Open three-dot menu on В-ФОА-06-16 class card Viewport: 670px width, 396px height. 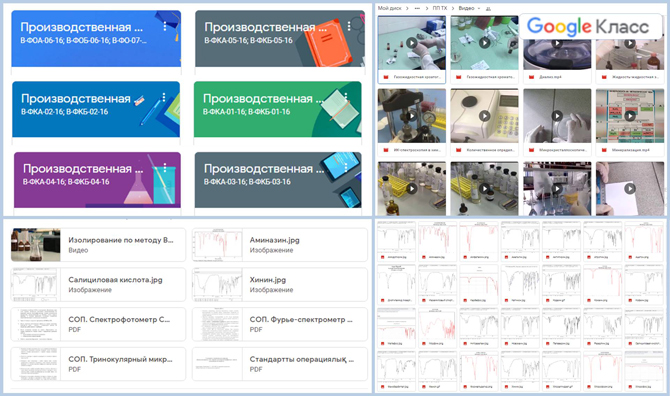click(x=165, y=26)
